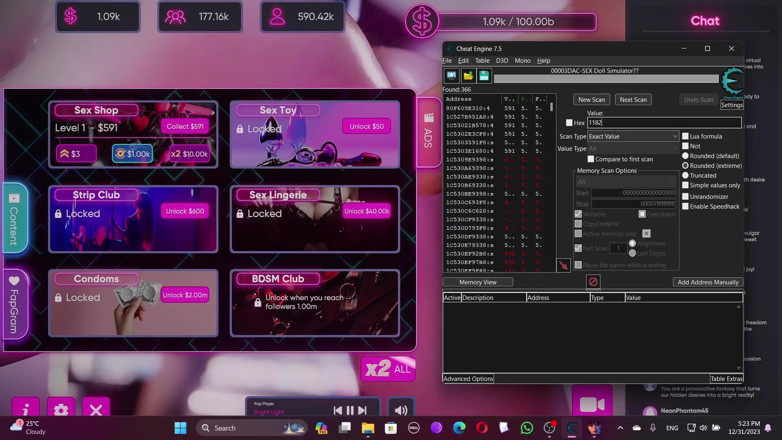Open the Cheat Engine logo icon
782x440 pixels.
point(732,81)
